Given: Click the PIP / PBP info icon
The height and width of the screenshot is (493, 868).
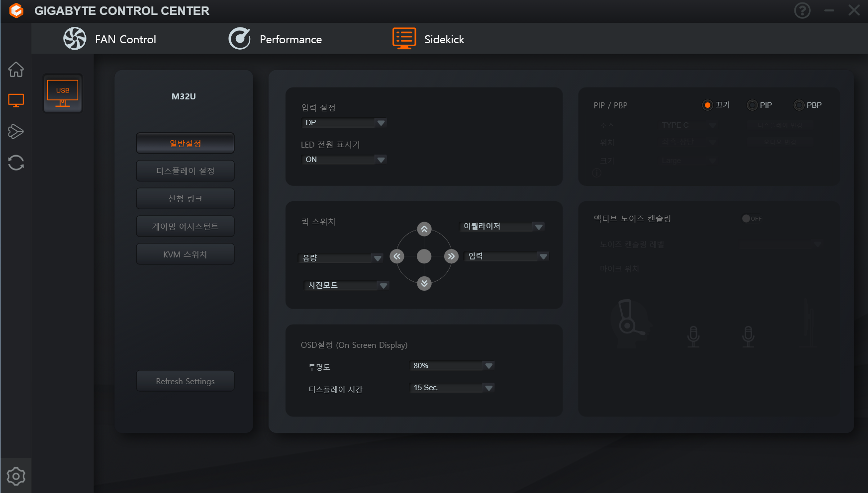Looking at the screenshot, I should [597, 173].
